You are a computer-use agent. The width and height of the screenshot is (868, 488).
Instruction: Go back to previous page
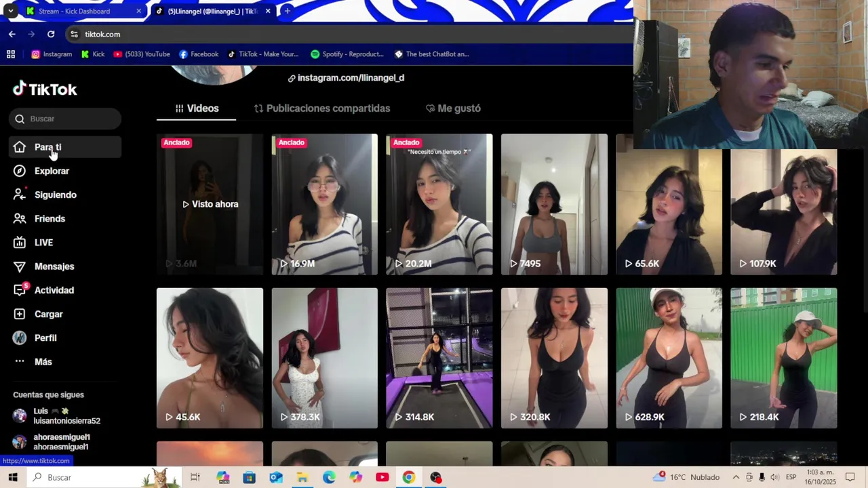point(12,34)
